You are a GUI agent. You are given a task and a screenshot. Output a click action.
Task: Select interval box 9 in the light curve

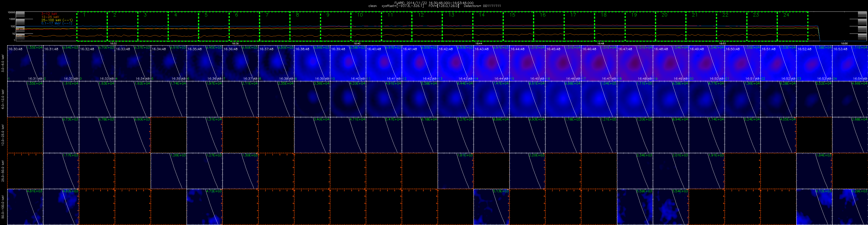336,27
